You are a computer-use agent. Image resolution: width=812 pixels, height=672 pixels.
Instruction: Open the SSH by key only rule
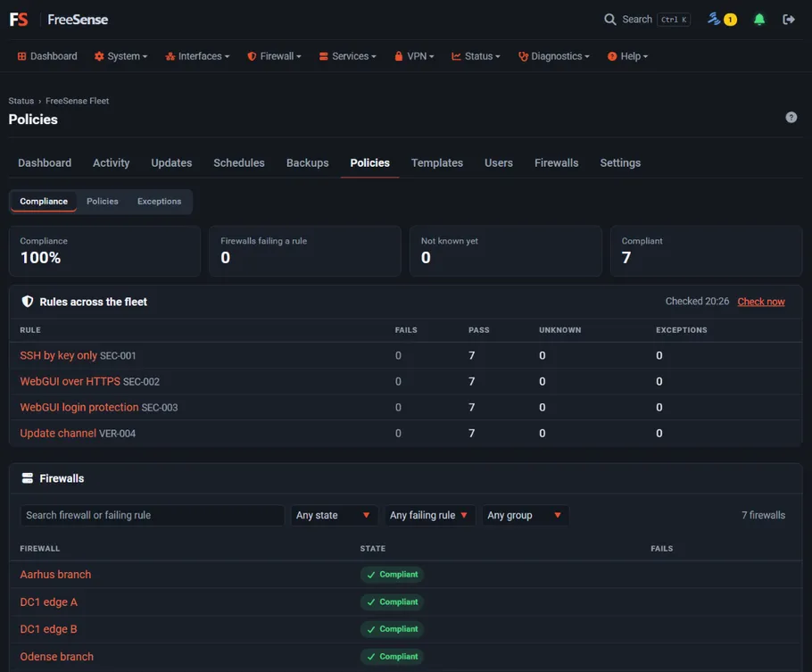(x=59, y=355)
